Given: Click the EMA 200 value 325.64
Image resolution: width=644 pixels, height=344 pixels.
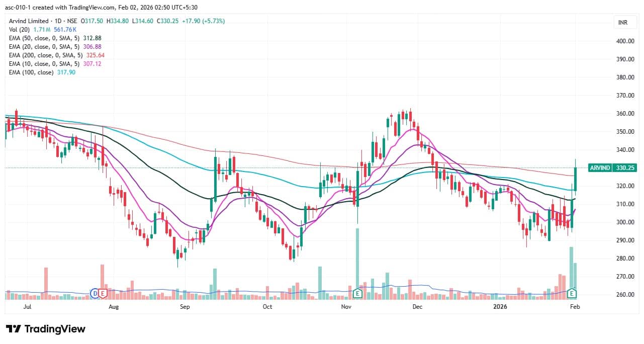Looking at the screenshot, I should coord(97,55).
